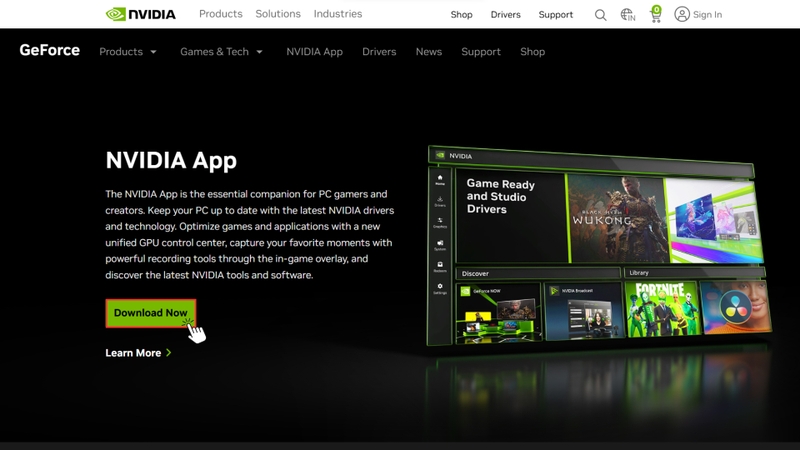Open the shopping cart icon
The width and height of the screenshot is (800, 450).
coord(656,14)
